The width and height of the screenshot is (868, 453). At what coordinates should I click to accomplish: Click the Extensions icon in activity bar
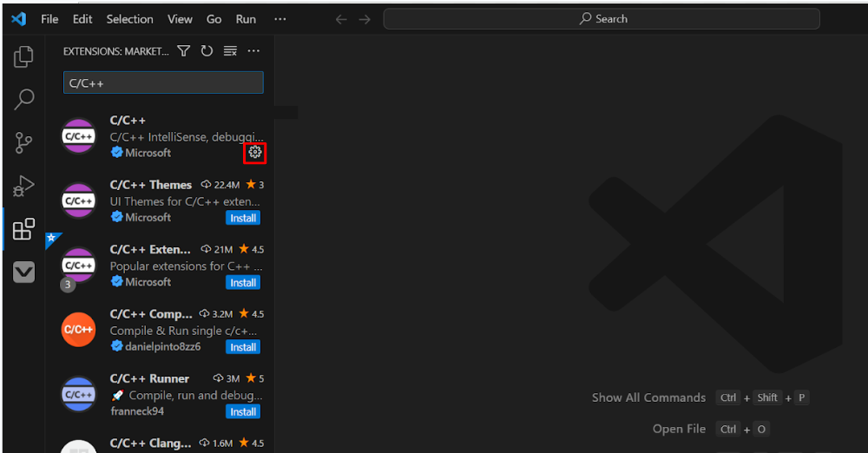point(23,229)
